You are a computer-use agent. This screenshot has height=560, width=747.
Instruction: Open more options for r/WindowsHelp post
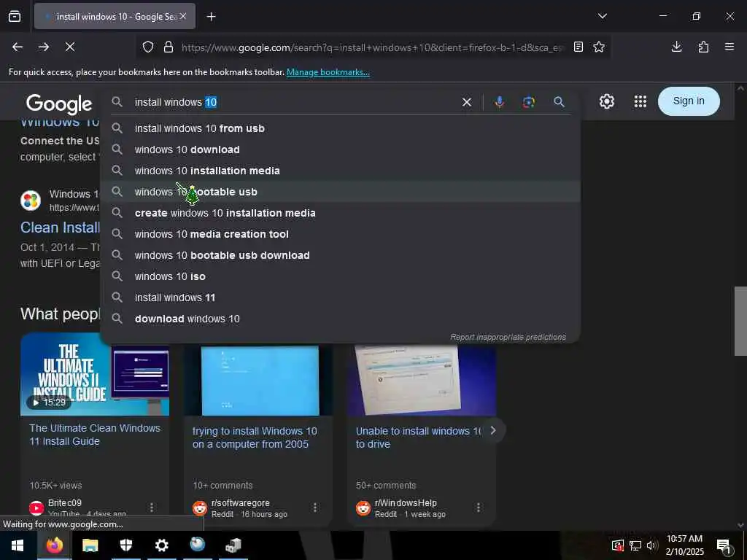[x=479, y=507]
